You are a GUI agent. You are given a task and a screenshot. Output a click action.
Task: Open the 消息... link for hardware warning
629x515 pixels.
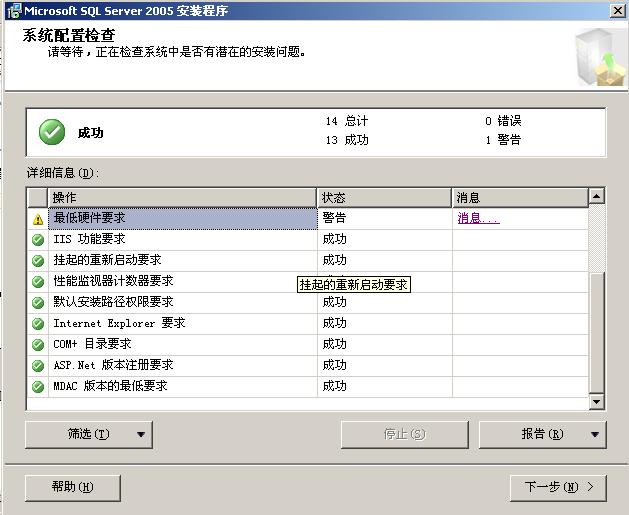point(478,218)
